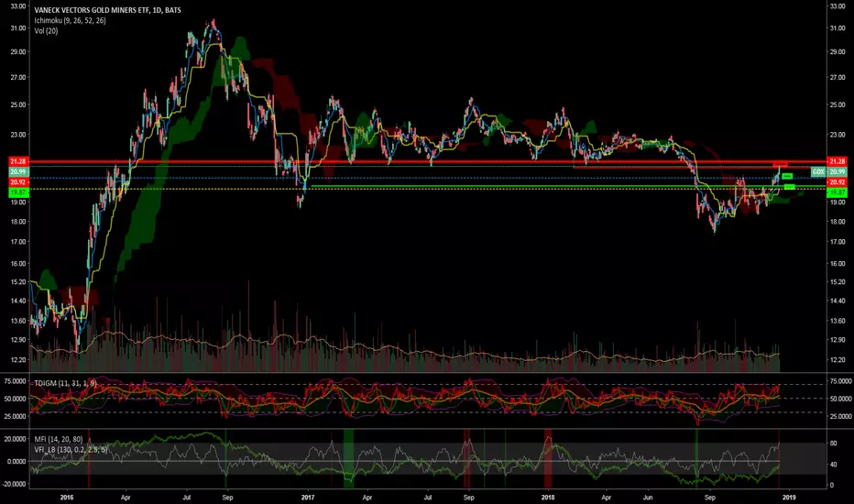
Task: Select the Vol (20) indicator legend
Action: (46, 31)
